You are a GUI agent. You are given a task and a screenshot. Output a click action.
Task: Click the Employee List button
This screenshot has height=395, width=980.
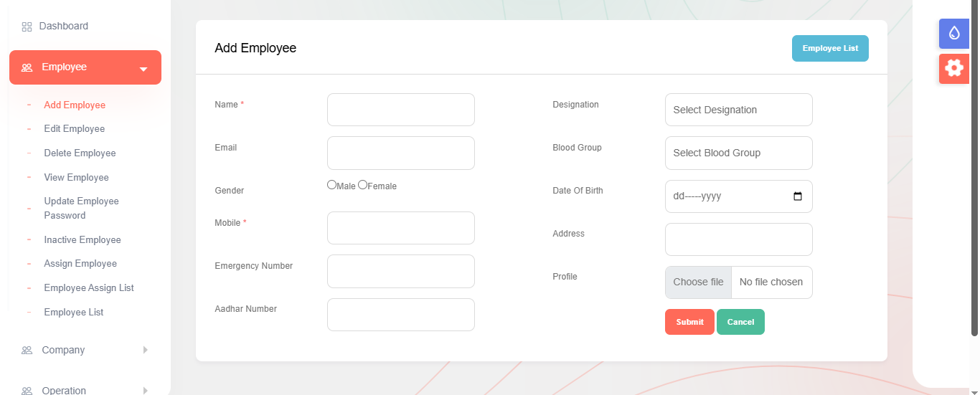coord(830,49)
